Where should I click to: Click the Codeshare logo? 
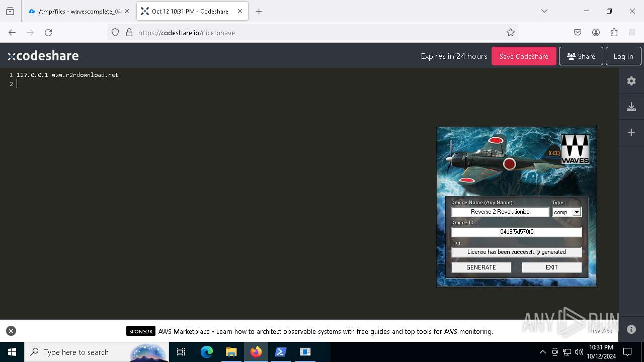coord(43,56)
